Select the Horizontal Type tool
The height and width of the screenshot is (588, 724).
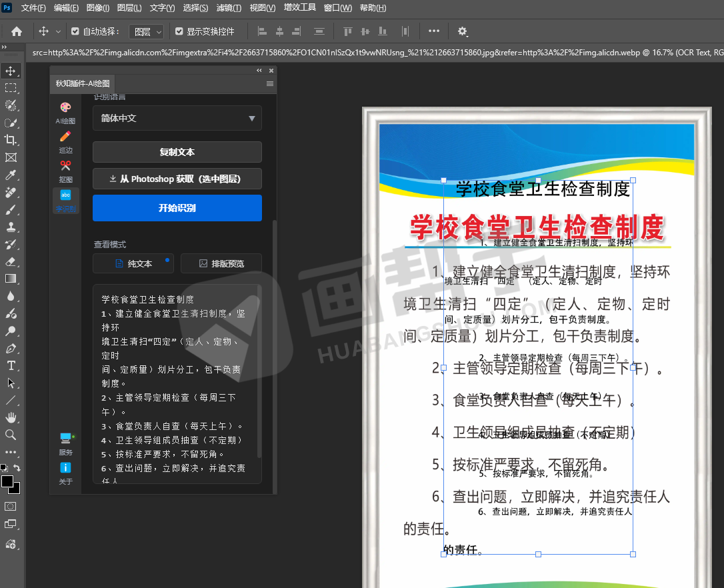[11, 365]
